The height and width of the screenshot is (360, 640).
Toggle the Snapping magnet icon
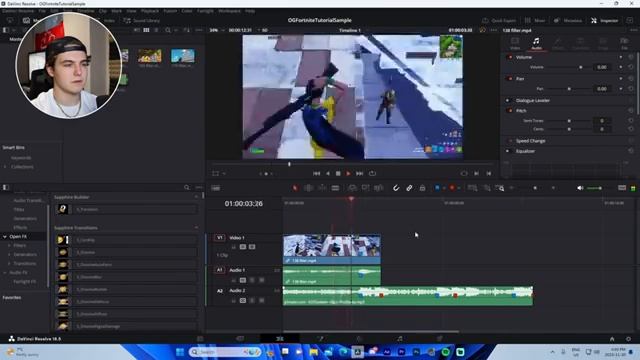tap(396, 188)
